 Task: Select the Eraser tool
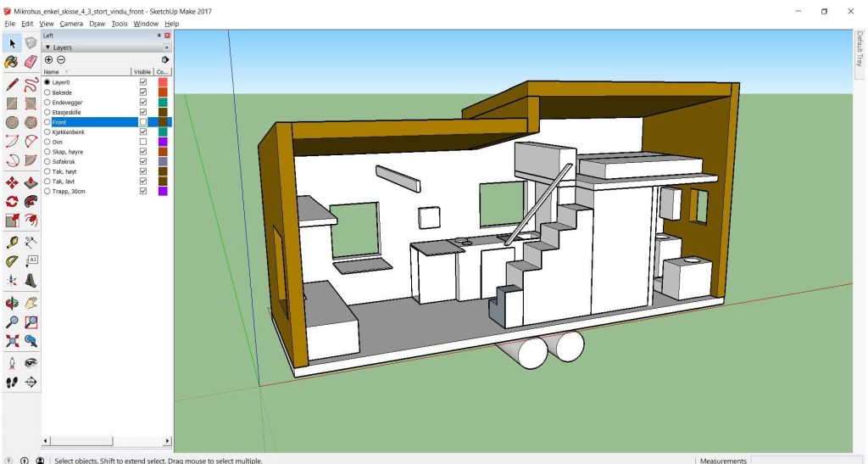pos(31,62)
